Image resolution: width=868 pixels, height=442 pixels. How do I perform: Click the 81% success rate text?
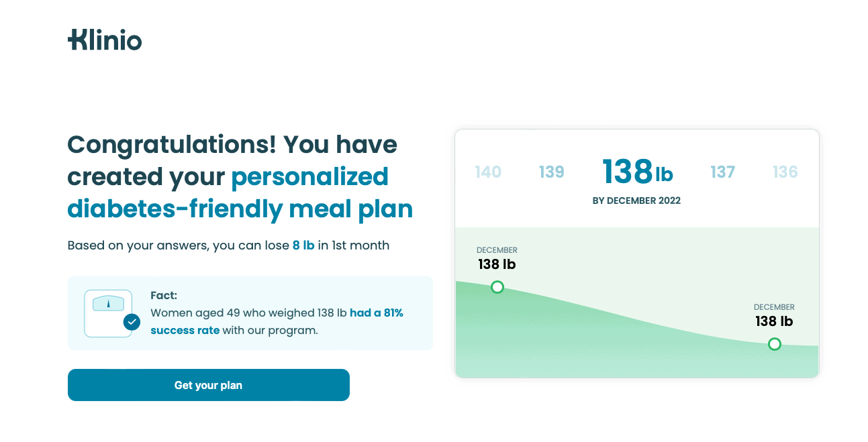[277, 321]
